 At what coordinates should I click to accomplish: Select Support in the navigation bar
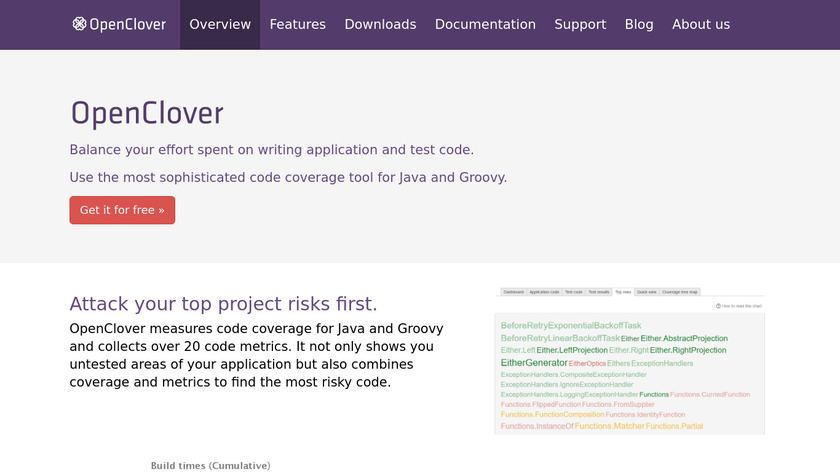click(580, 24)
